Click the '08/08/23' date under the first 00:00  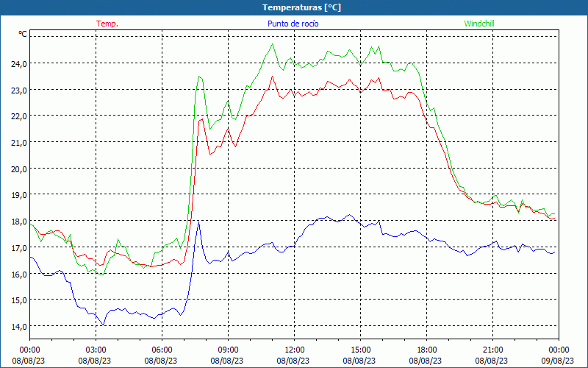(x=29, y=361)
